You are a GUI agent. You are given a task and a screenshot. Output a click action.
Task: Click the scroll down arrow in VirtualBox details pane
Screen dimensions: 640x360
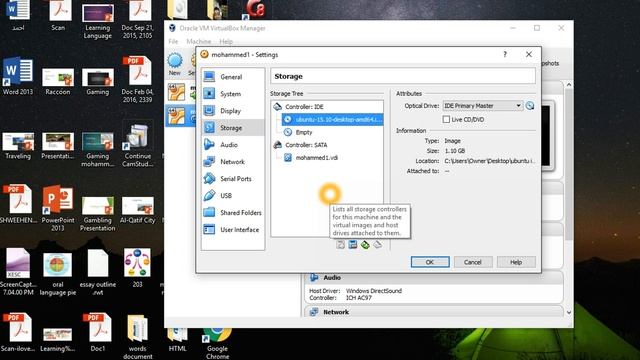(569, 313)
